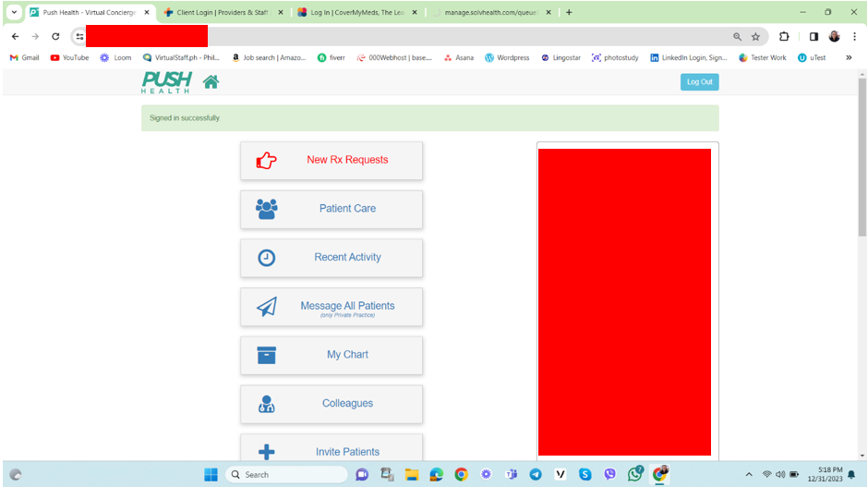Viewport: 868px width, 487px height.
Task: Log out of Push Health
Action: 699,82
